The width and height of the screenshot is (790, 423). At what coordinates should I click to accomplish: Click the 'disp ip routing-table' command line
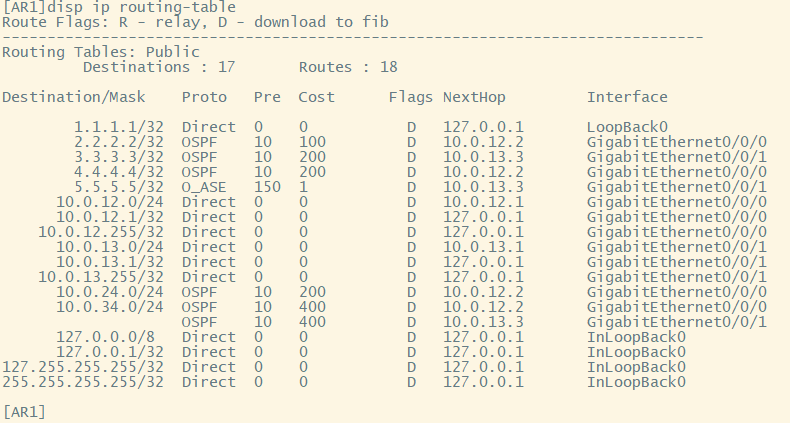120,7
